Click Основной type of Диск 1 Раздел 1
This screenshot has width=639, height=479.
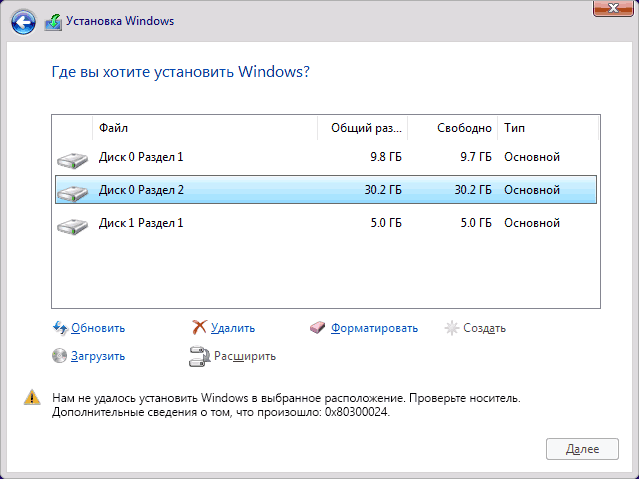[x=532, y=223]
